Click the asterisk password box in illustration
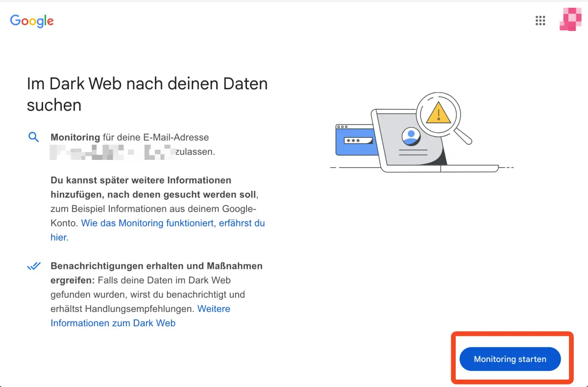The height and width of the screenshot is (387, 588). pyautogui.click(x=357, y=141)
